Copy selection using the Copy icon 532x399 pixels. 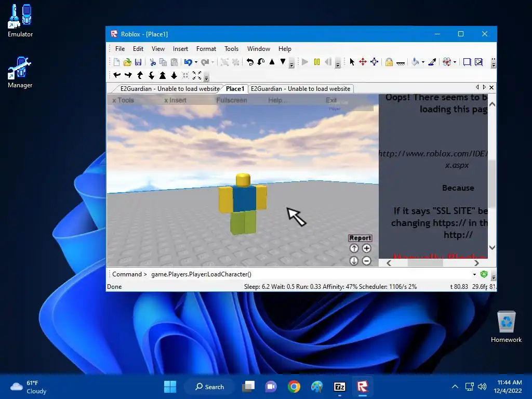[x=163, y=62]
